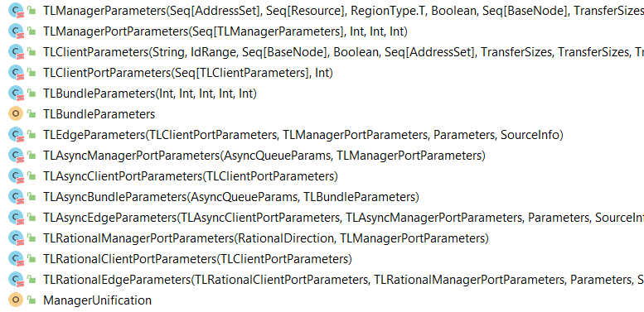Select TLRationalManagerPortParameters entry
This screenshot has width=644, height=312.
point(266,238)
